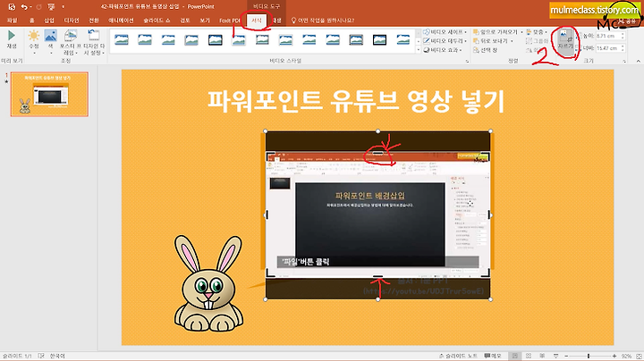Switch to the Transitions (전환) tab
Viewport: 644px width, 361px height.
point(94,21)
